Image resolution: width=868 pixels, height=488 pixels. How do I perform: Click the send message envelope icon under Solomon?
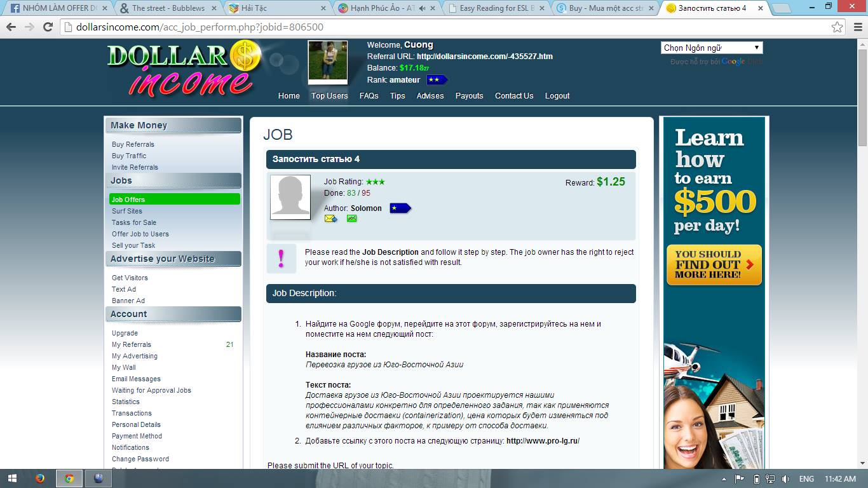(x=330, y=219)
